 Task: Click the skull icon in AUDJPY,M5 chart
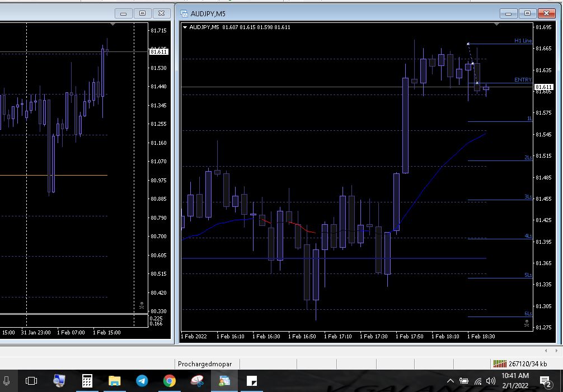click(526, 323)
